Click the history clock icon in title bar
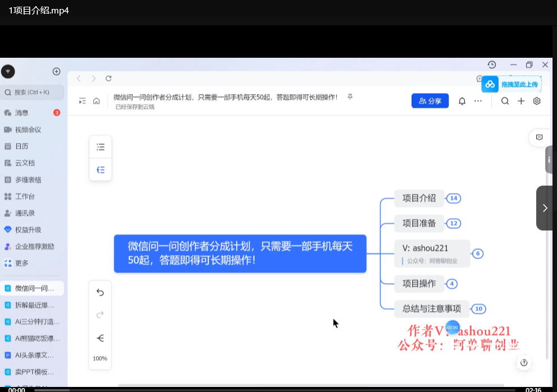 pyautogui.click(x=492, y=64)
